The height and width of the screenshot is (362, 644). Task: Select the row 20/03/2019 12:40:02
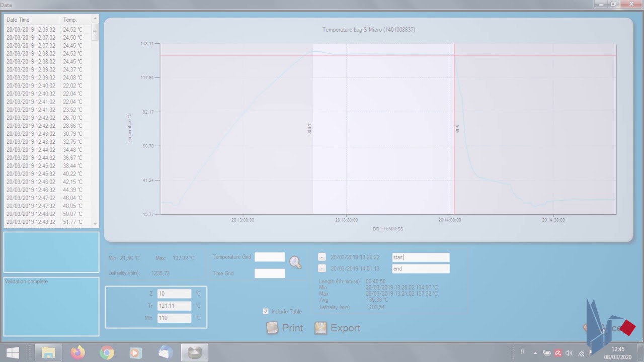click(x=48, y=86)
